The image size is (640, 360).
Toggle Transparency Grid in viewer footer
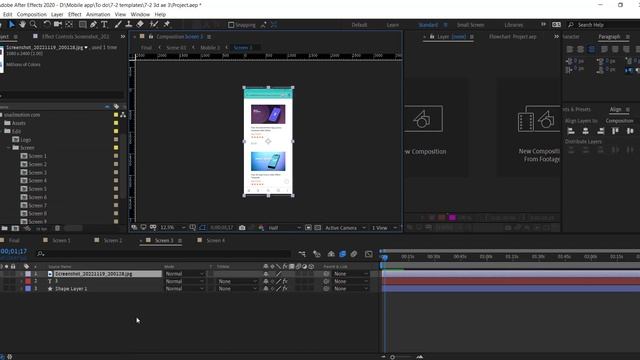point(318,228)
